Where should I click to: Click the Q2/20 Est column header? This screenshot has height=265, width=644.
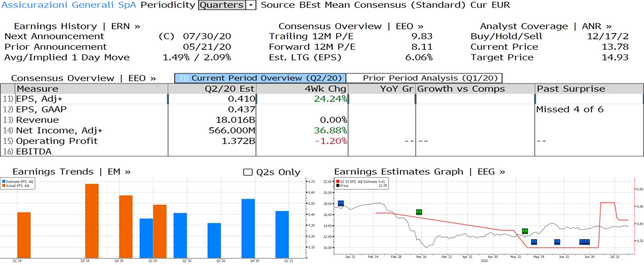[213, 89]
